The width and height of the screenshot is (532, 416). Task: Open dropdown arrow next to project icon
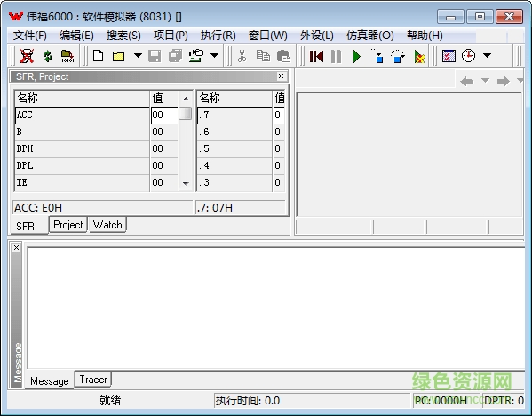click(214, 55)
